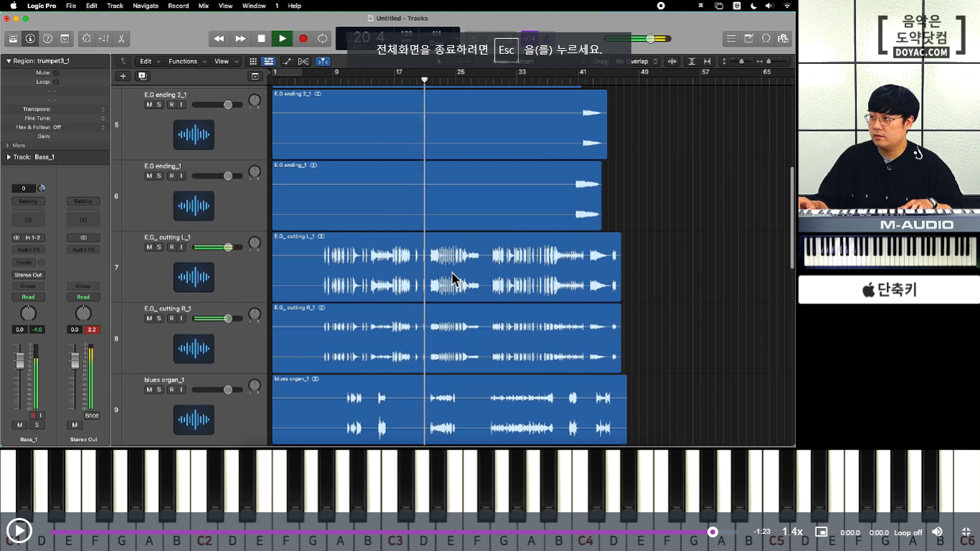Toggle the Show Automation icon
This screenshot has height=551, width=980.
point(288,62)
